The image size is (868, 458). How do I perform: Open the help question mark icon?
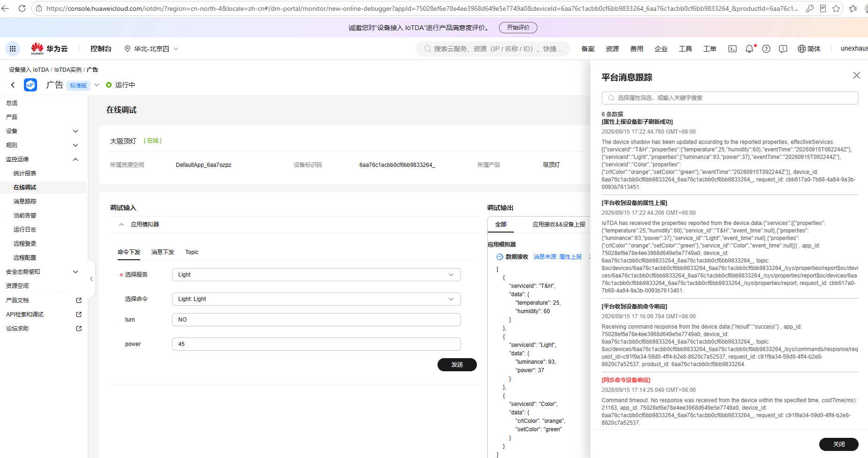[x=766, y=49]
